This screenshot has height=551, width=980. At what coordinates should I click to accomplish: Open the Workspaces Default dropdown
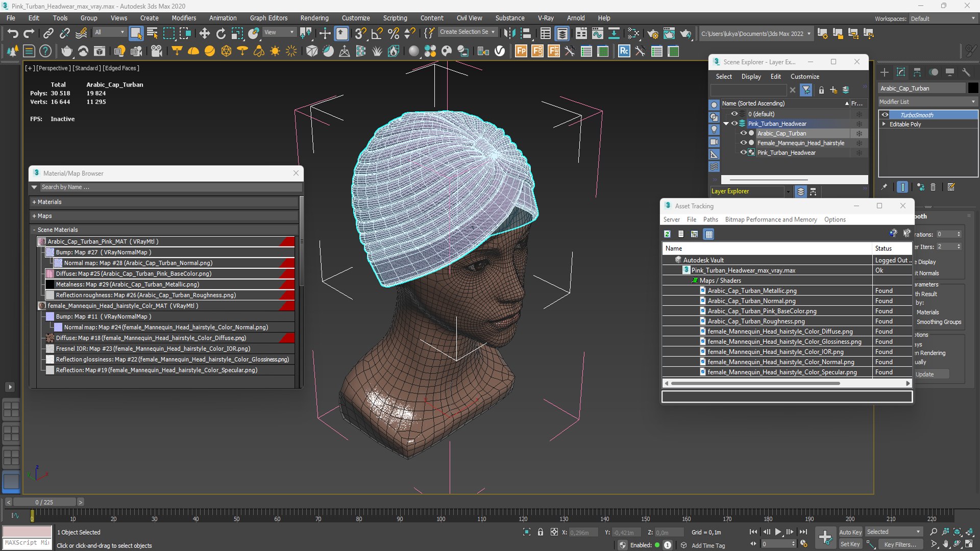[x=943, y=18]
